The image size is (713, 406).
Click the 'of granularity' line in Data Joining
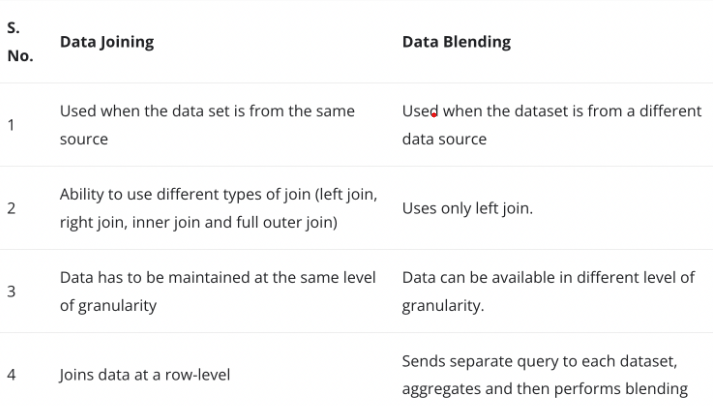108,306
